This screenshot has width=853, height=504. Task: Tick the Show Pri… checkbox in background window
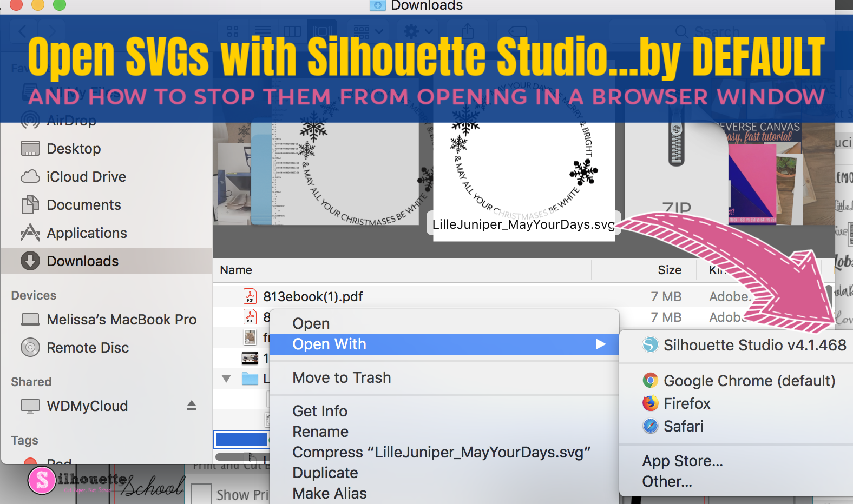click(x=201, y=494)
